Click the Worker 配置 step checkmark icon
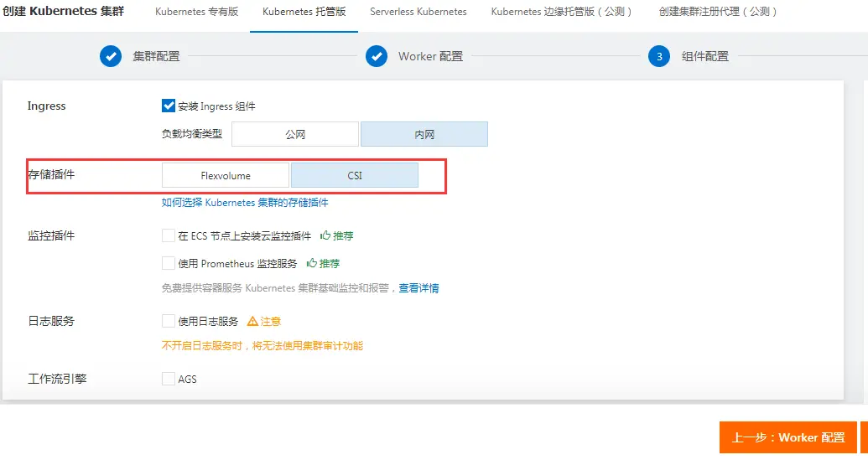The width and height of the screenshot is (868, 465). point(377,56)
